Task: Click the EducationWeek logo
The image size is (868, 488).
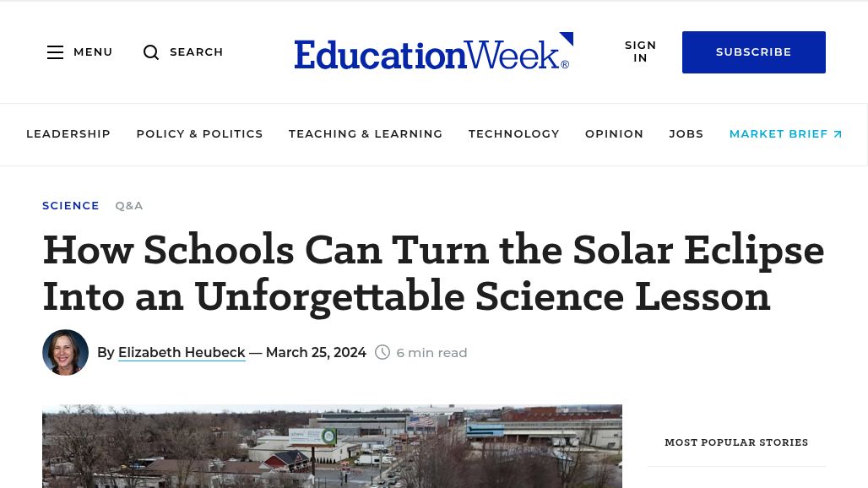Action: pos(433,52)
